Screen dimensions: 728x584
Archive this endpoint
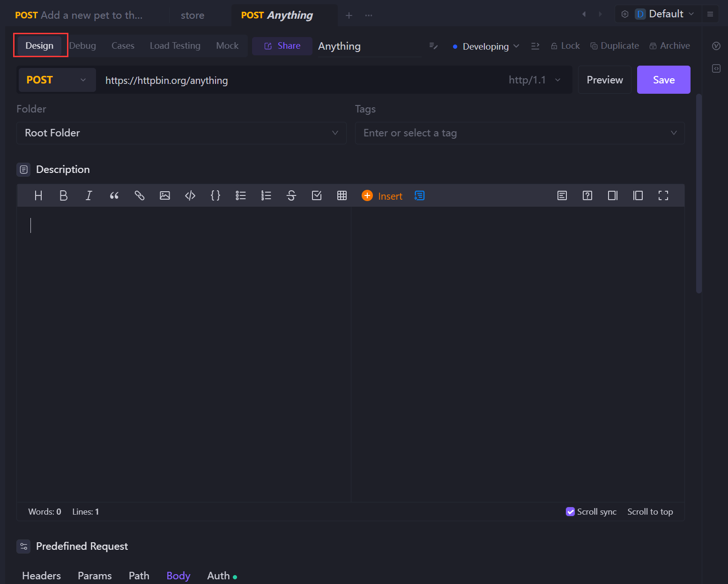point(669,46)
